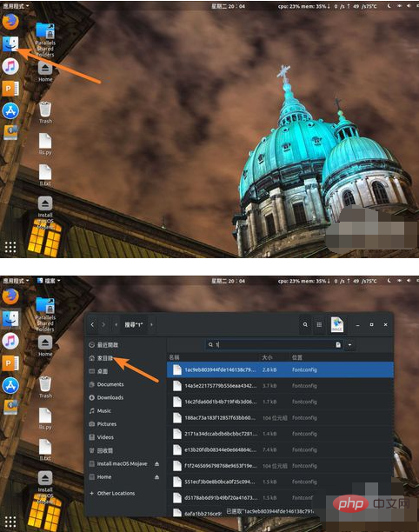Expand the search options arrow beside search field
The image size is (419, 532).
pyautogui.click(x=349, y=345)
